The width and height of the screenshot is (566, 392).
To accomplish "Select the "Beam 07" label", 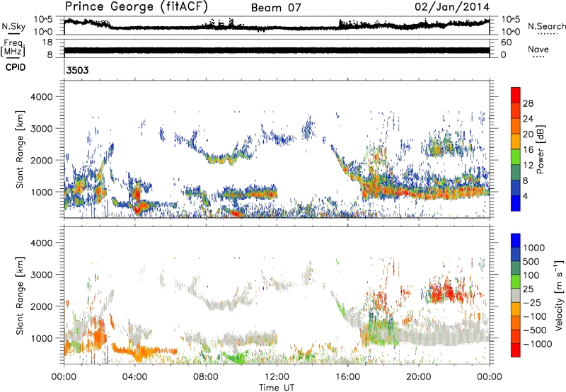I will coord(276,7).
